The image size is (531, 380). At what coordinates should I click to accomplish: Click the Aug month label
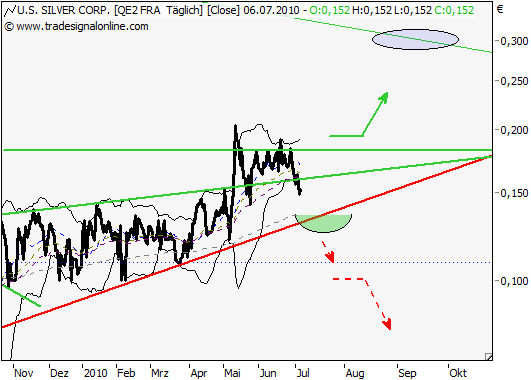pos(355,373)
